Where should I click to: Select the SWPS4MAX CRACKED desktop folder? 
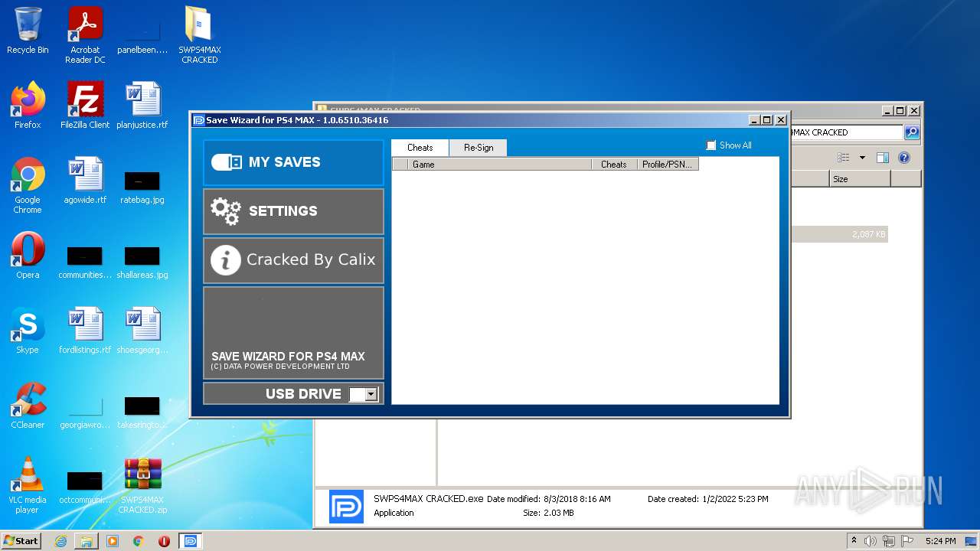[200, 35]
